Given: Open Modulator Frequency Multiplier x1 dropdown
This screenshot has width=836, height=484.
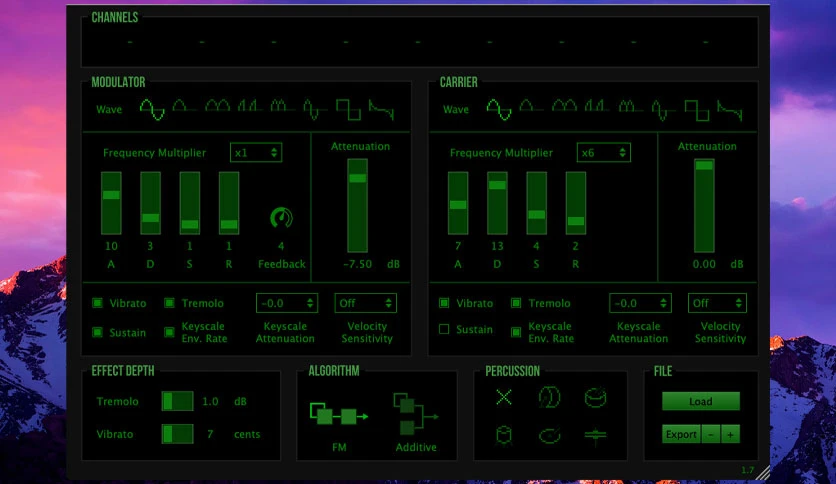Looking at the screenshot, I should click(256, 152).
